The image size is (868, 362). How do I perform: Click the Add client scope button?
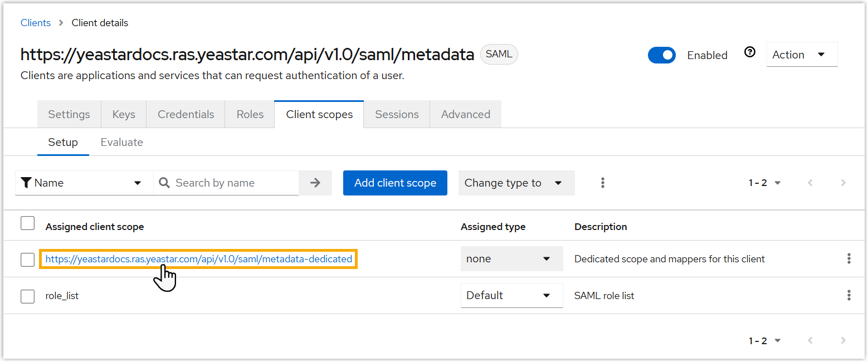coord(395,183)
